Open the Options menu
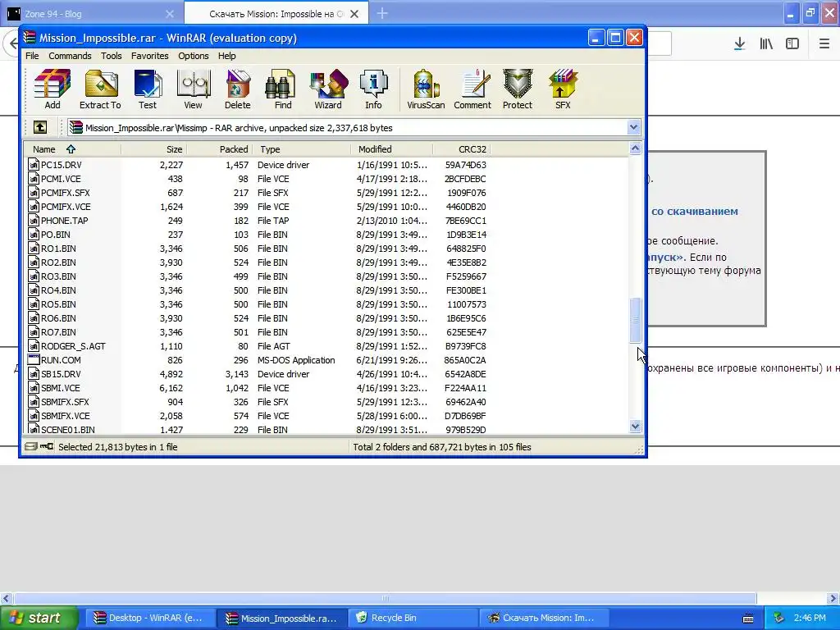Viewport: 840px width, 630px height. (194, 56)
